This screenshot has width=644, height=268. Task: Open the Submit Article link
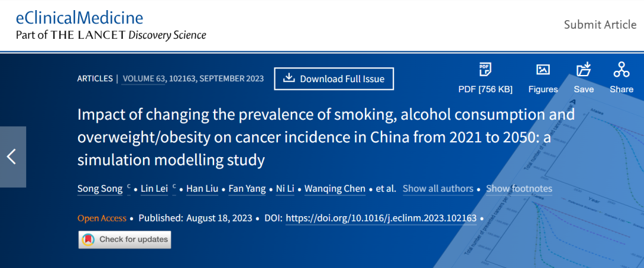tap(600, 24)
